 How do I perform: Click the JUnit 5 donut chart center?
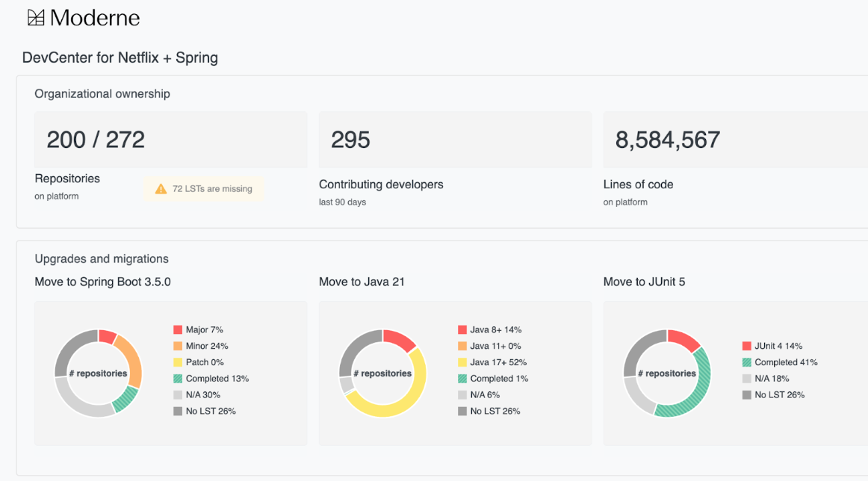(667, 373)
